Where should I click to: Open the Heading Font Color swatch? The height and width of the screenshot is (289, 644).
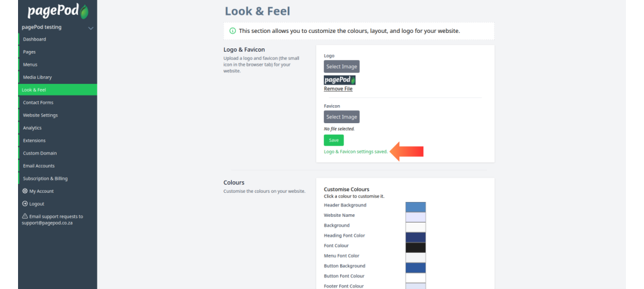point(415,237)
